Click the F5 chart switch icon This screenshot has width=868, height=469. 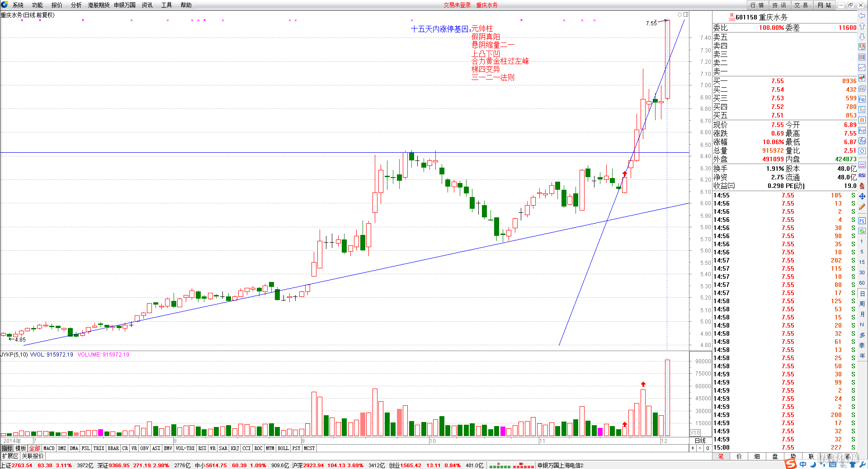click(x=862, y=220)
